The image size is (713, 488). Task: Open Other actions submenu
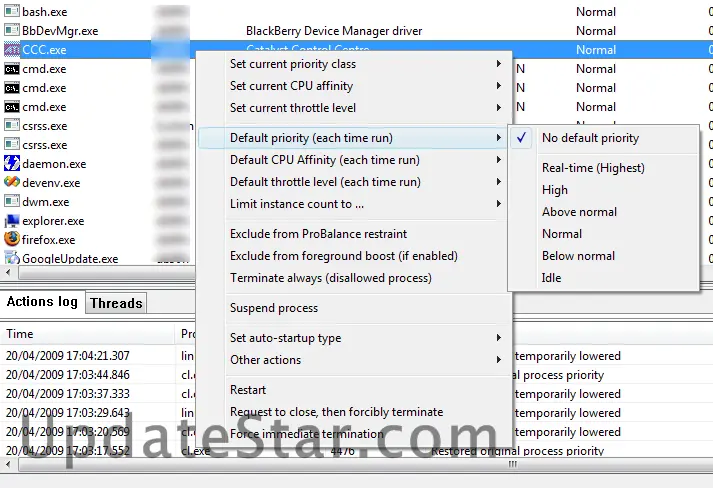point(355,360)
